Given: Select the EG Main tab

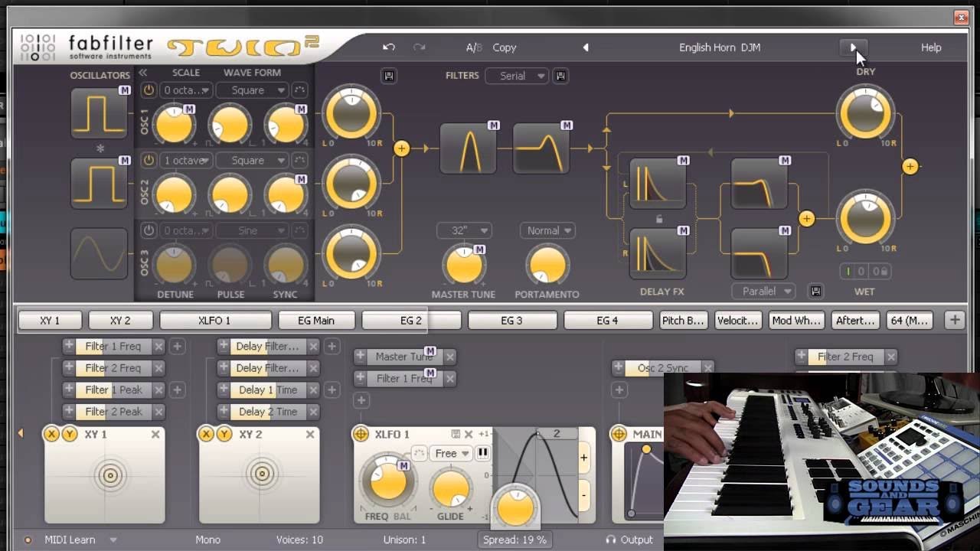Looking at the screenshot, I should click(x=316, y=321).
